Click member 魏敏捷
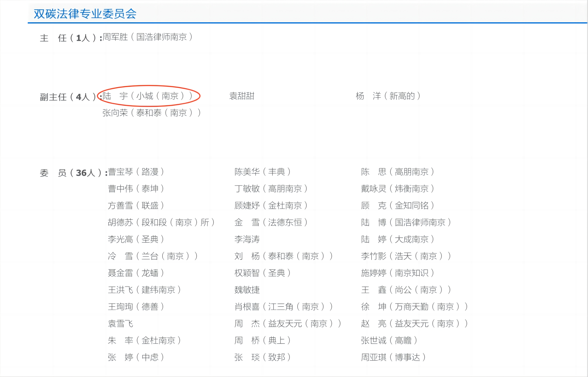Screen dimensions: 588x377 tap(247, 290)
